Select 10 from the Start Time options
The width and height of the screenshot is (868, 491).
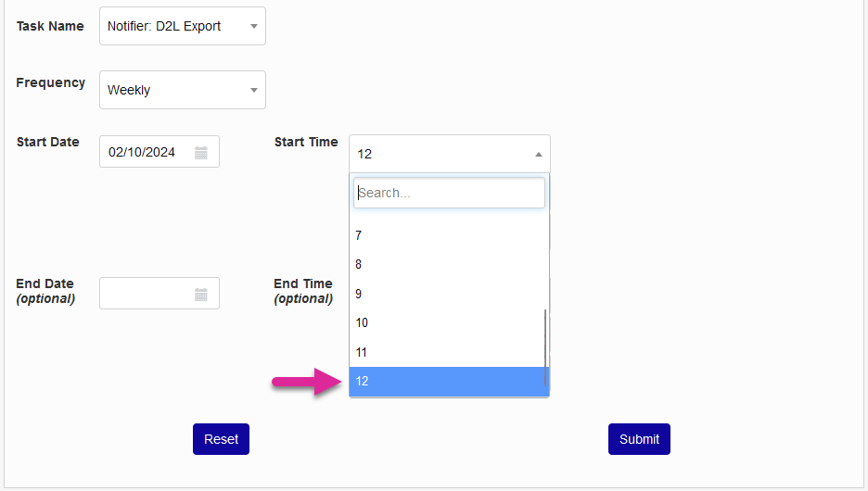pos(445,323)
